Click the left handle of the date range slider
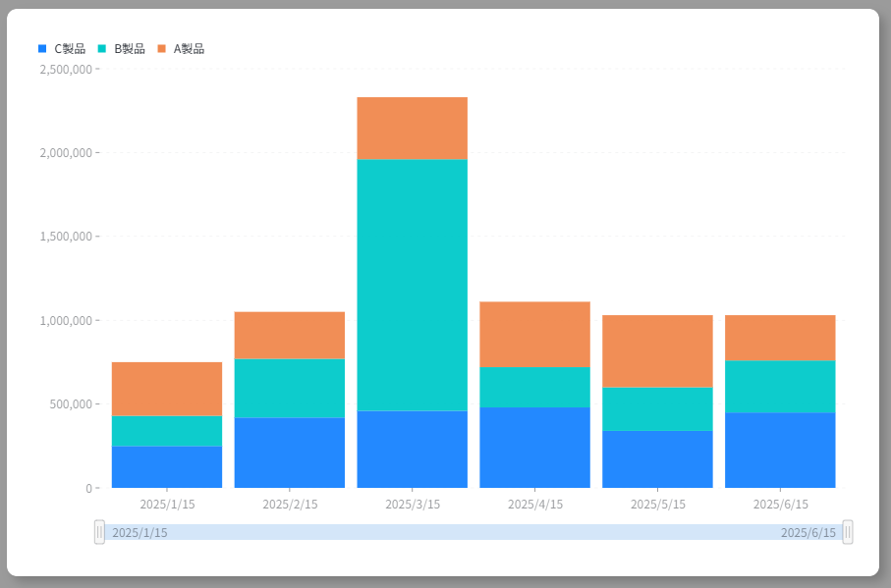This screenshot has width=891, height=588. pyautogui.click(x=99, y=532)
